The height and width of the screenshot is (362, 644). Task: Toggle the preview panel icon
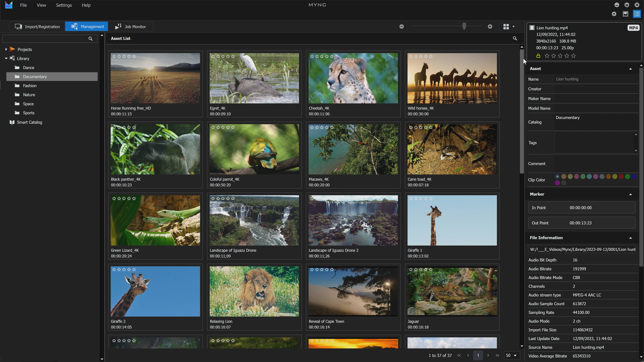[x=626, y=14]
